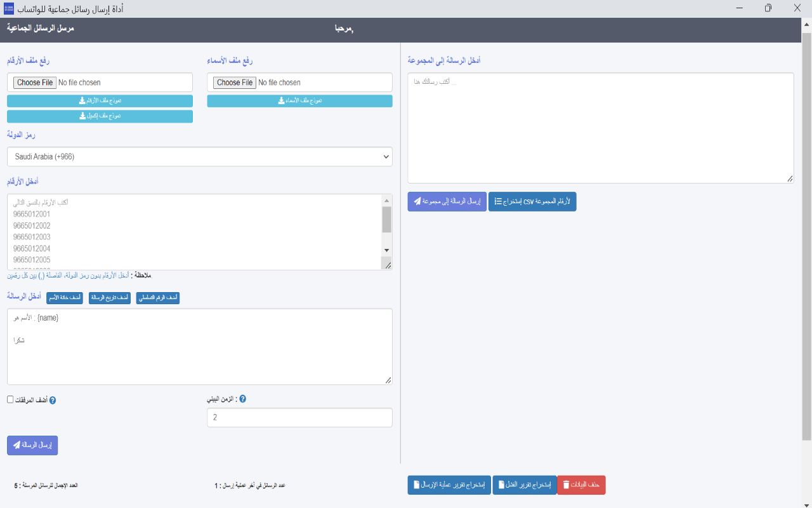
Task: Download the نموذج ملف إكسيل template
Action: pos(100,116)
